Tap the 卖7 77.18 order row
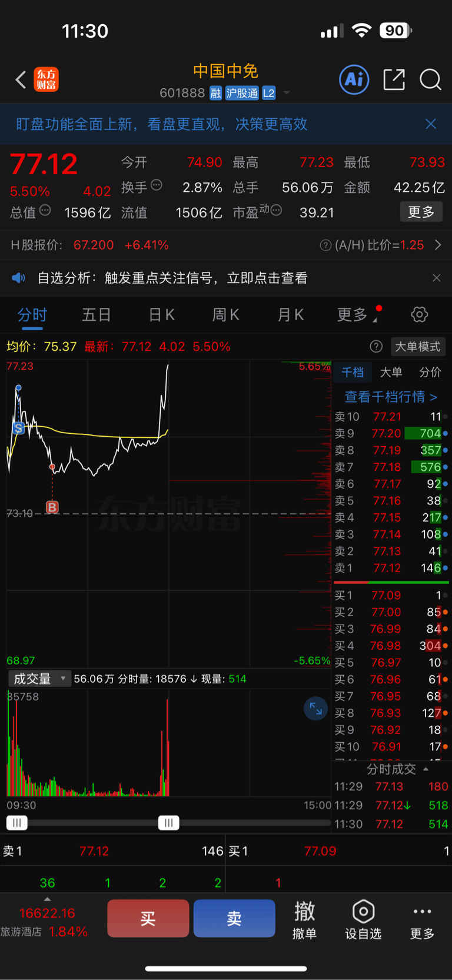 click(x=391, y=467)
